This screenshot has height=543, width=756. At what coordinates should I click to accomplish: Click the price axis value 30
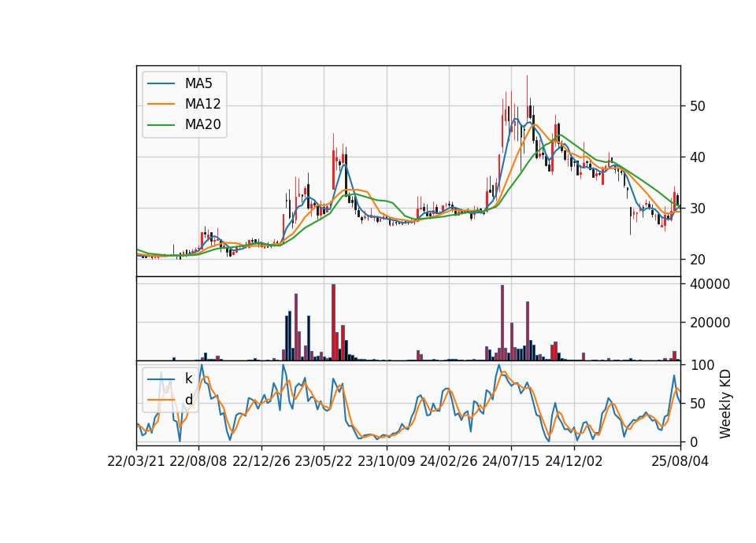(697, 208)
